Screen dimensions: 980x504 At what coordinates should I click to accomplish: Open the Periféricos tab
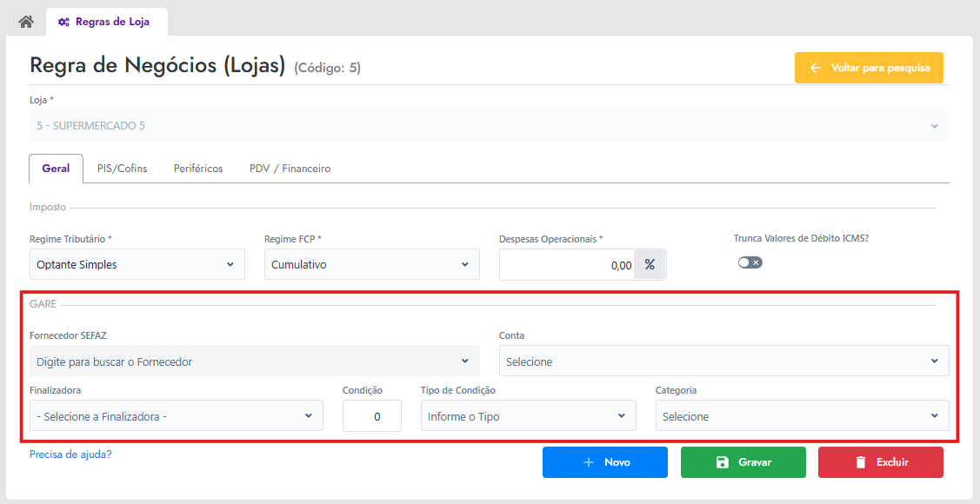(198, 169)
